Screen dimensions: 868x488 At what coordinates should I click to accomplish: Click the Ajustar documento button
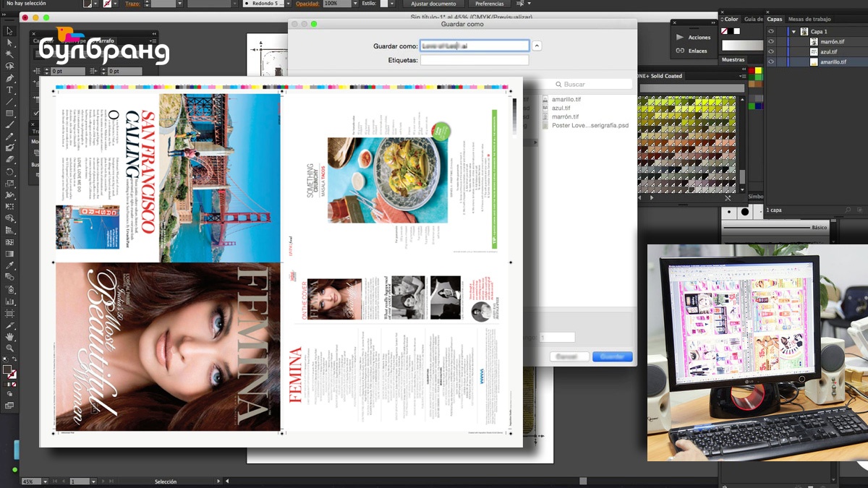click(x=433, y=4)
